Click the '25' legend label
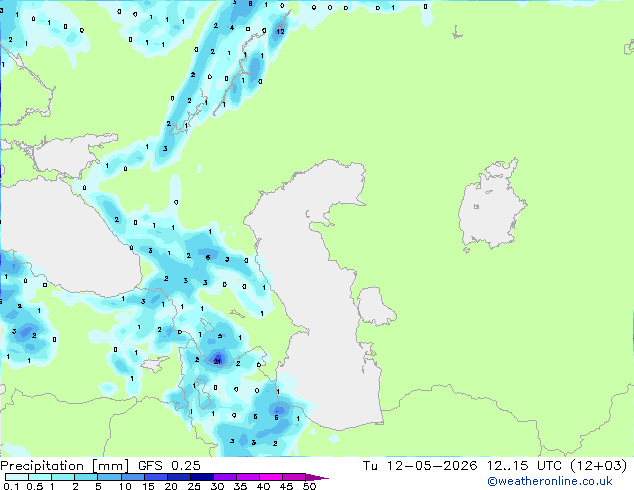The image size is (634, 490). pos(194,486)
